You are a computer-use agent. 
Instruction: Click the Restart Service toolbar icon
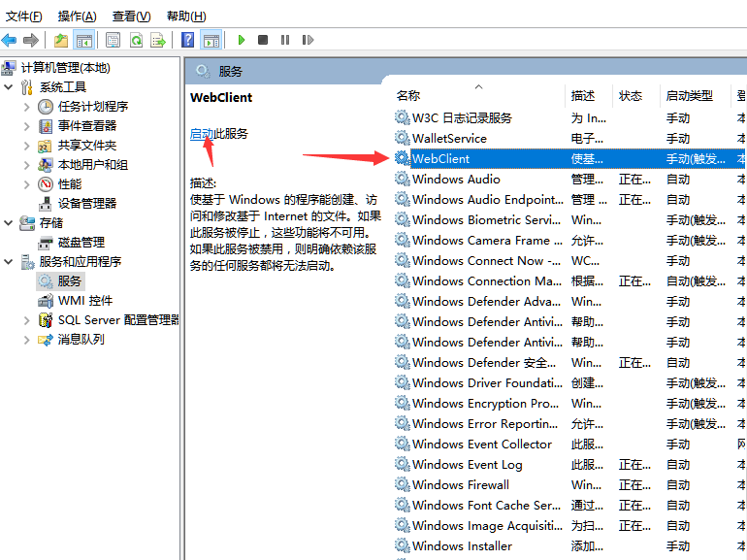[308, 40]
